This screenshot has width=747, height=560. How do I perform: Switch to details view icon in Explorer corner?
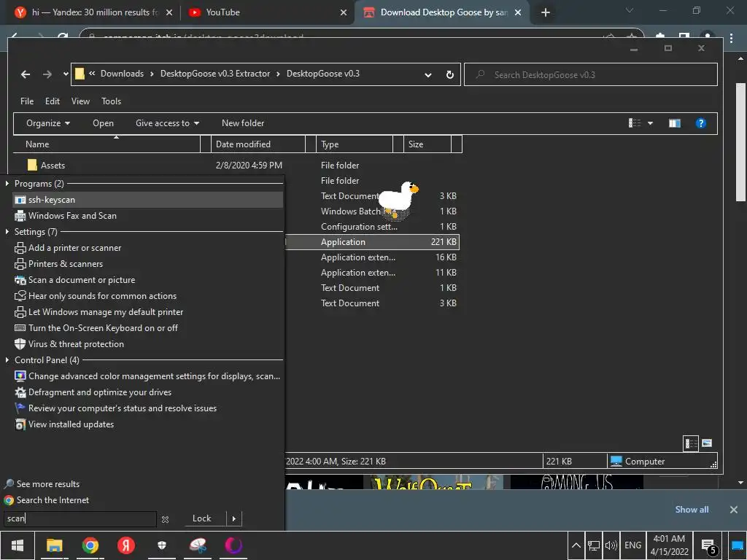(x=691, y=443)
